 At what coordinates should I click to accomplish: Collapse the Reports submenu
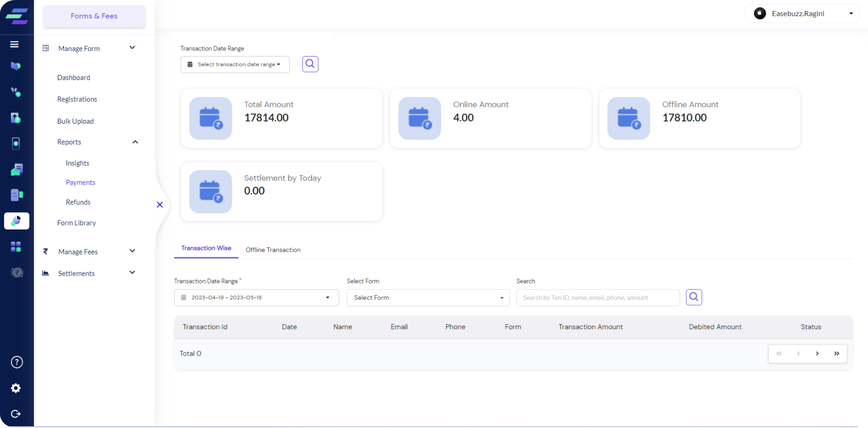135,142
